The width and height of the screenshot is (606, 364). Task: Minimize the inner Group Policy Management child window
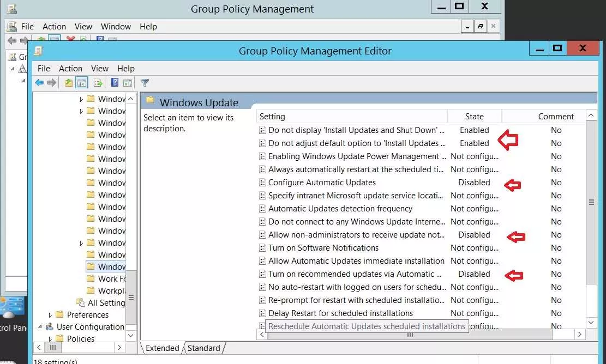[467, 27]
